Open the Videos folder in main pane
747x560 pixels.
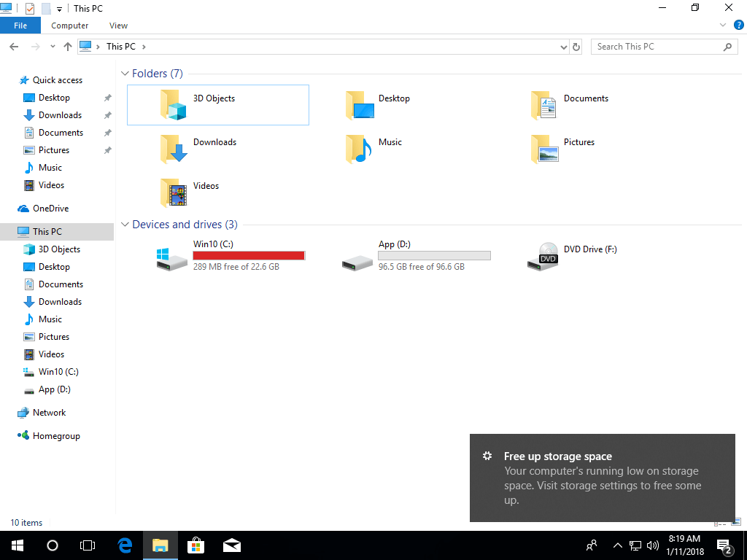pyautogui.click(x=174, y=192)
